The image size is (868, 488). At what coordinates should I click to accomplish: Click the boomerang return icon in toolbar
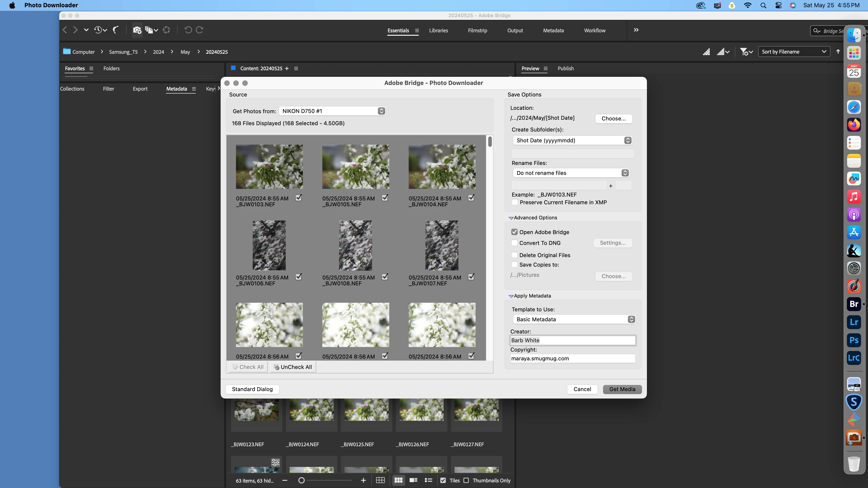(x=116, y=30)
